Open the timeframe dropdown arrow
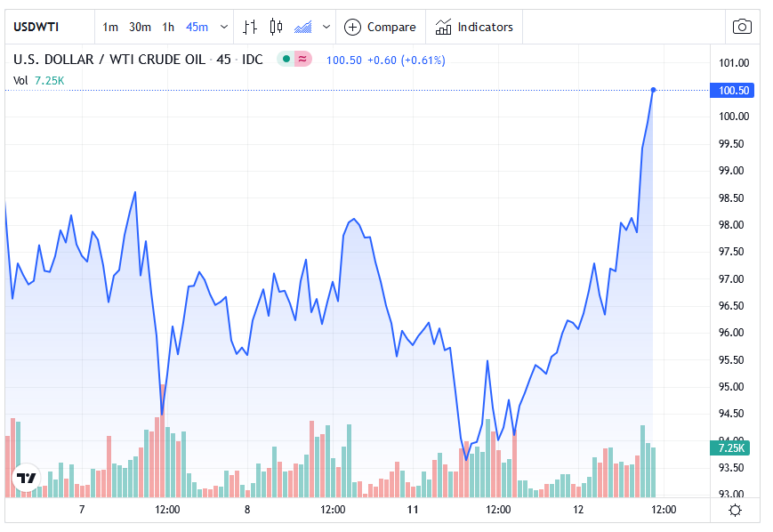The image size is (773, 532). (x=224, y=27)
